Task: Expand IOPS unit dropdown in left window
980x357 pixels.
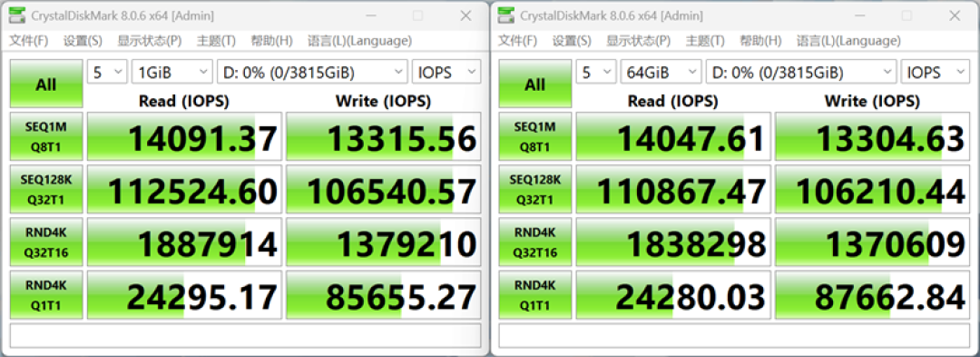Action: pyautogui.click(x=446, y=72)
